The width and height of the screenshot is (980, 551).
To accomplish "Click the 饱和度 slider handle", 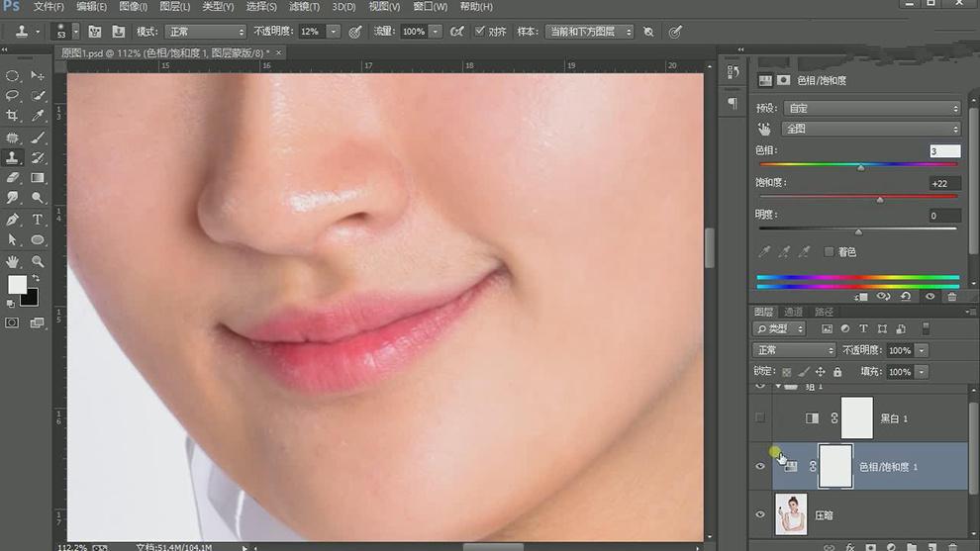I will coord(879,200).
